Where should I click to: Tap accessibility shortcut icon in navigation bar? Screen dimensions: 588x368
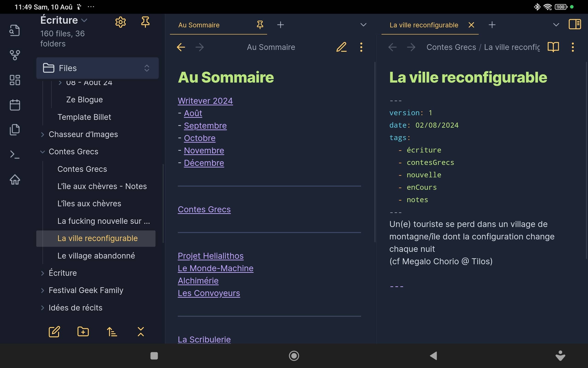coord(560,356)
